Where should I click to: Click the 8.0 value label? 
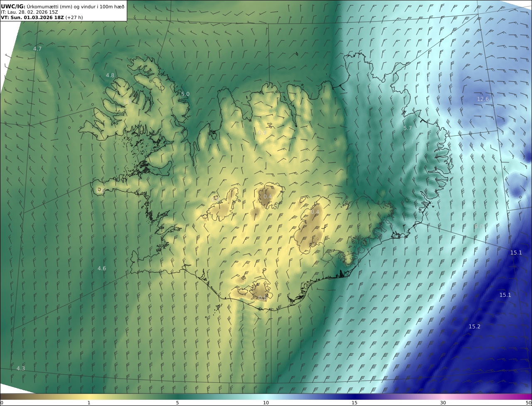[479, 226]
